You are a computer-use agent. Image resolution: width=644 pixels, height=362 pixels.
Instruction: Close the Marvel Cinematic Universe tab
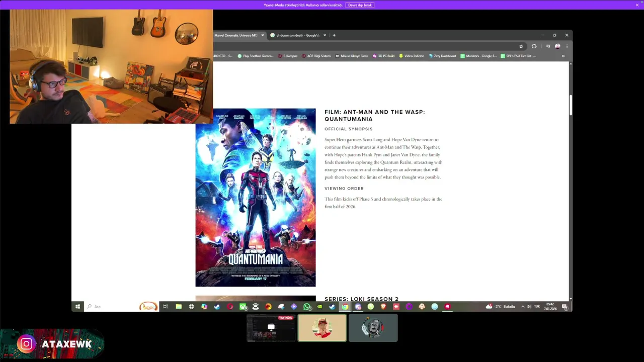[x=263, y=35]
